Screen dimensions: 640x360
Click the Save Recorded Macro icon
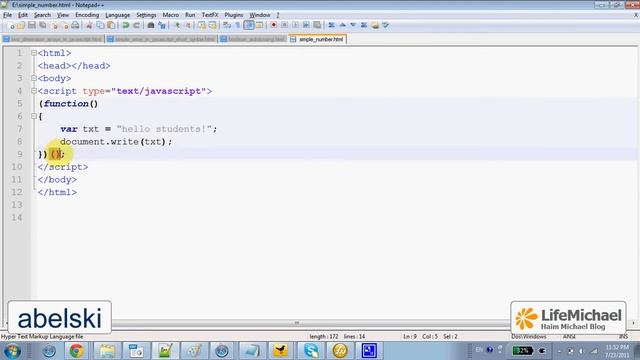pyautogui.click(x=317, y=25)
